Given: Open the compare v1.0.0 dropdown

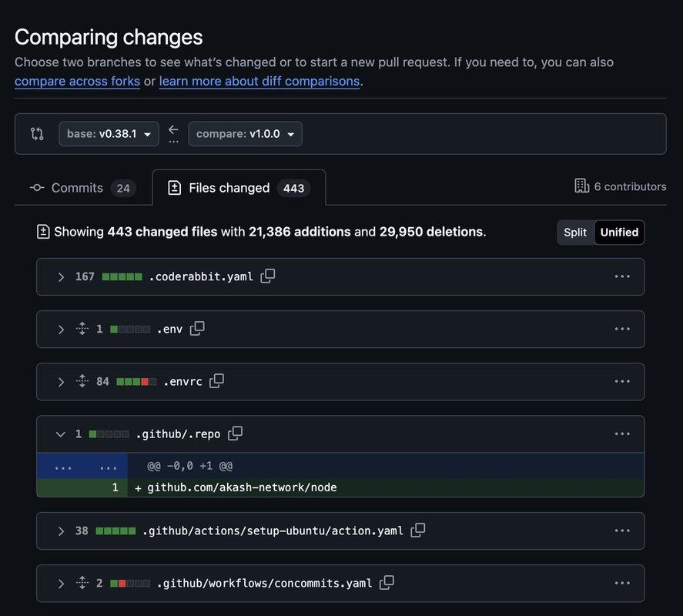Looking at the screenshot, I should coord(245,134).
